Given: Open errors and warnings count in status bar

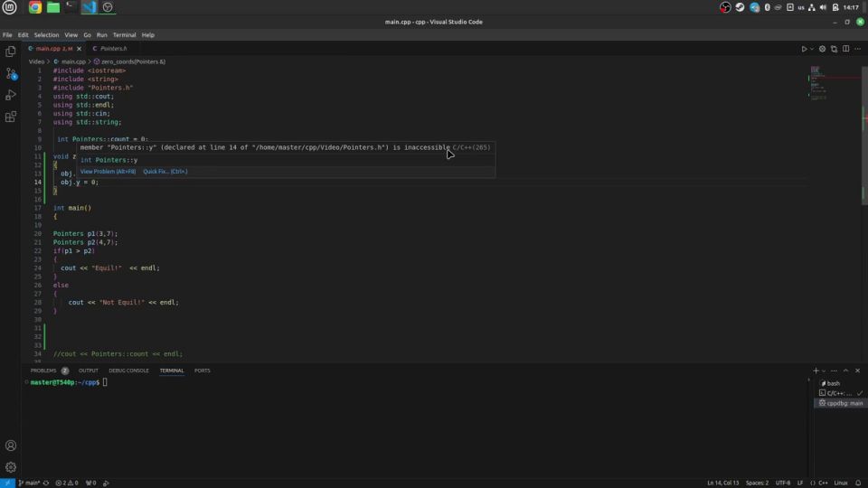Looking at the screenshot, I should pos(67,483).
